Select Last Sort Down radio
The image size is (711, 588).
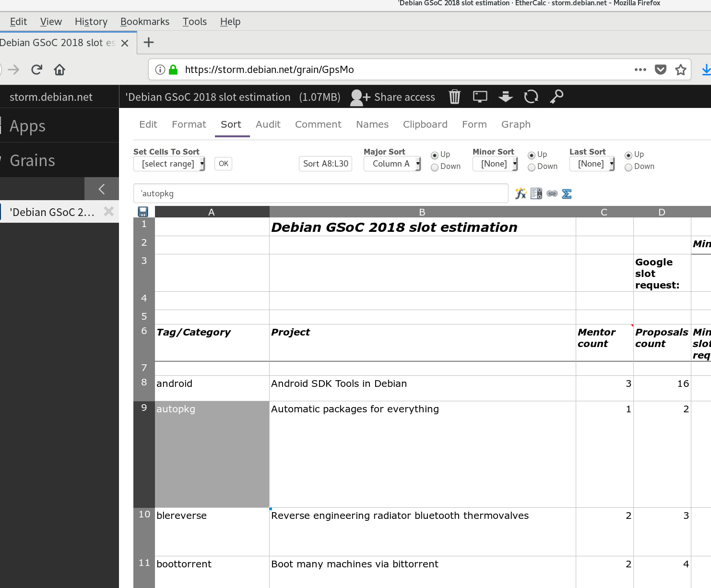click(x=628, y=167)
